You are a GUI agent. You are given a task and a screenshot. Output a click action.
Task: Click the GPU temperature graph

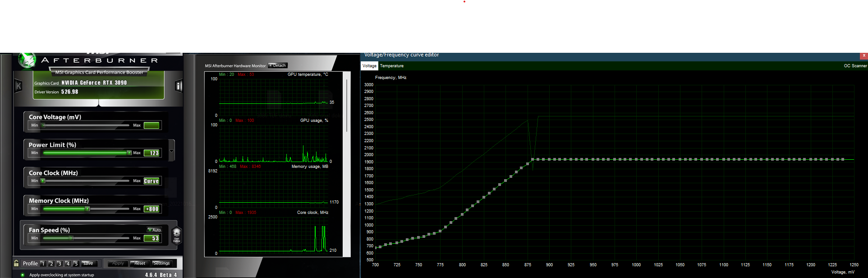pyautogui.click(x=273, y=97)
